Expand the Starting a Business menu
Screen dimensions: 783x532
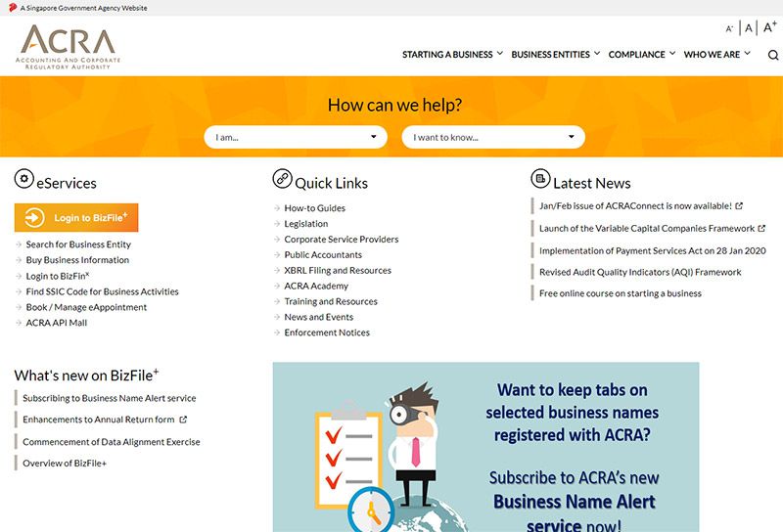[x=452, y=55]
